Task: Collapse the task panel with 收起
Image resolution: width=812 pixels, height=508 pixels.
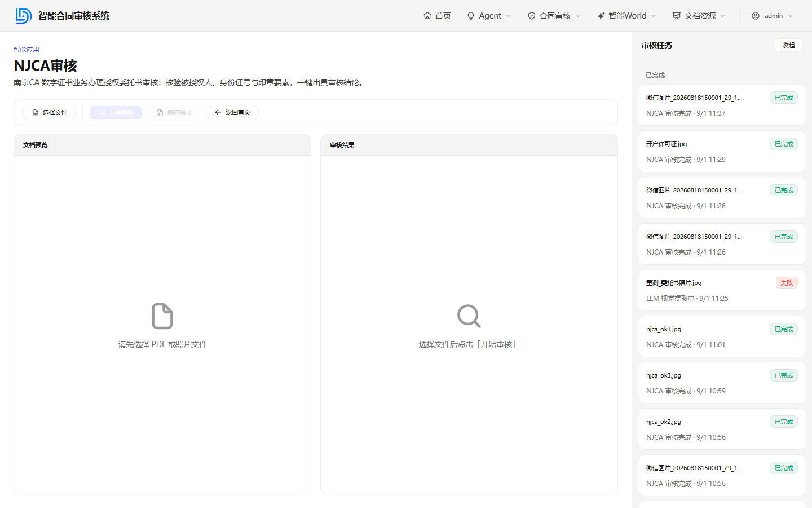Action: (788, 45)
